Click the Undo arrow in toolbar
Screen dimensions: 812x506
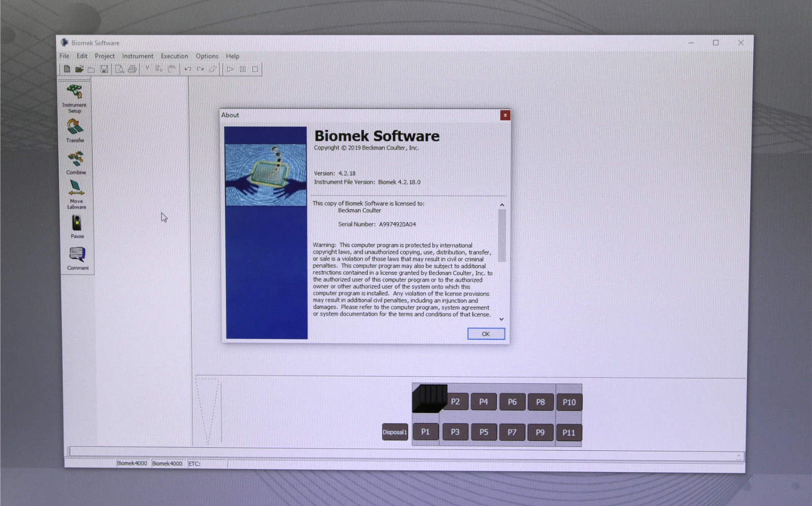188,69
